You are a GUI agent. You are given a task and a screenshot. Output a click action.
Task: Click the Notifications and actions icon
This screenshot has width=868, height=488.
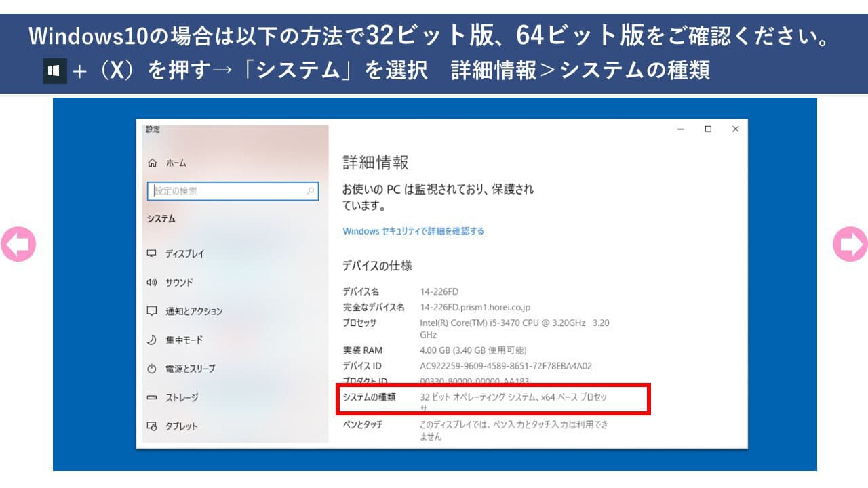tap(152, 311)
